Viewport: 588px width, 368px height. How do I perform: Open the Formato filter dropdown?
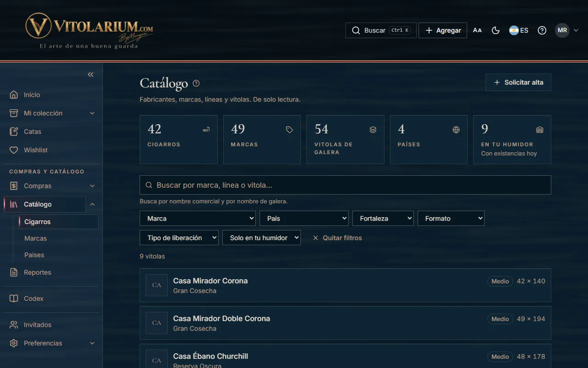coord(451,218)
